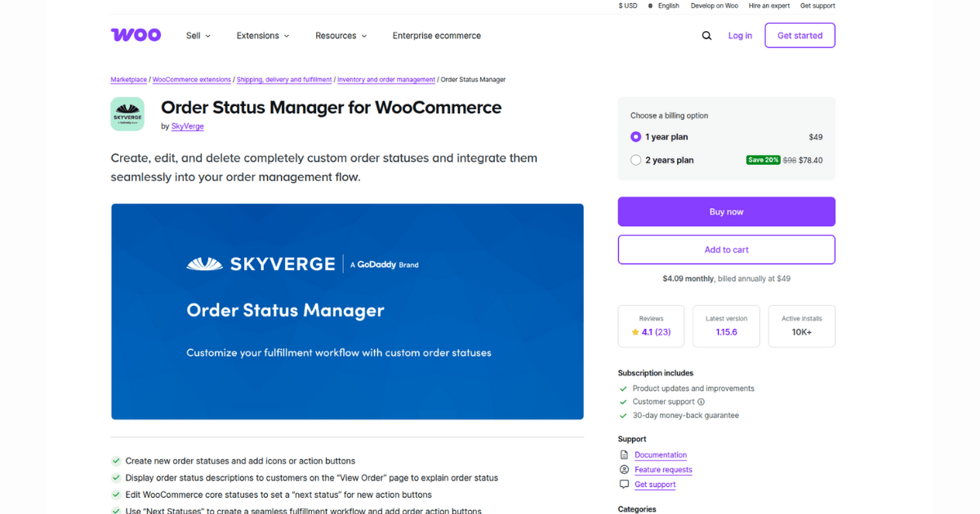The height and width of the screenshot is (514, 980).
Task: Click the $78.40 price text
Action: tap(811, 161)
